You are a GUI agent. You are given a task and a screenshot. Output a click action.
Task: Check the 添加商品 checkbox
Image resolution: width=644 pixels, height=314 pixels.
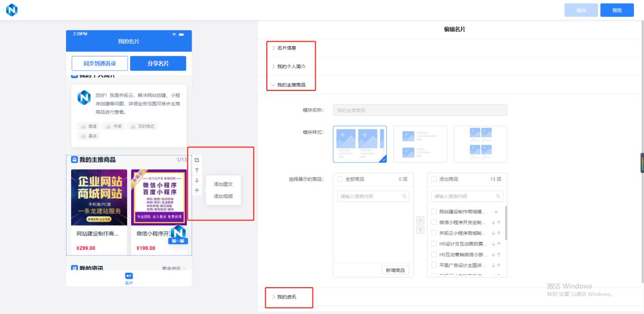[434, 179]
